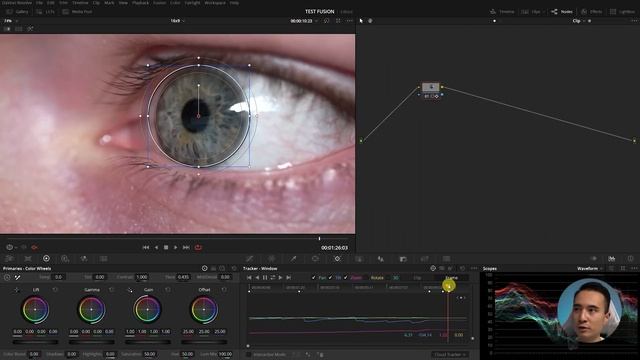Toggle the 3D tracking option

(396, 278)
